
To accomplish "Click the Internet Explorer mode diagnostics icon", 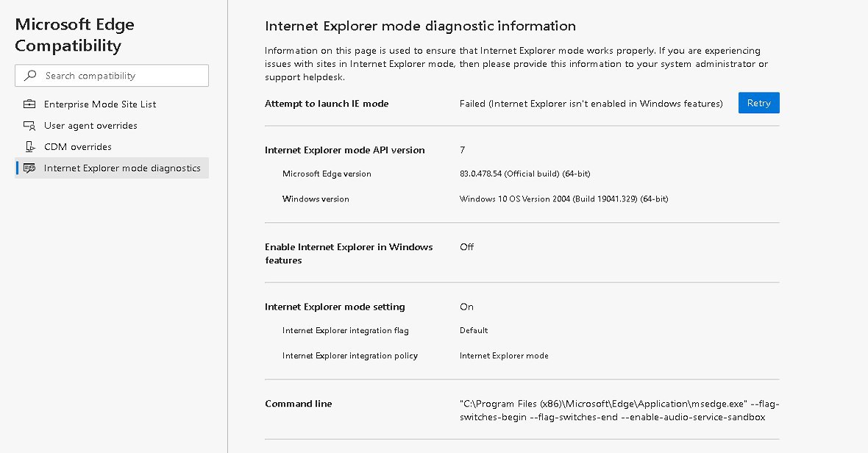I will click(x=29, y=168).
